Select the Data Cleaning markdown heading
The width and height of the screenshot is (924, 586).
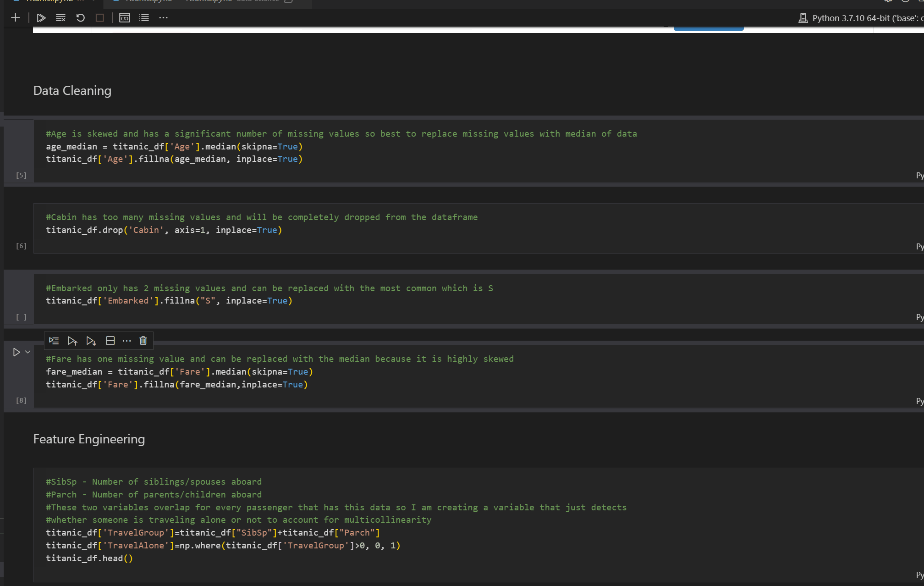coord(72,91)
